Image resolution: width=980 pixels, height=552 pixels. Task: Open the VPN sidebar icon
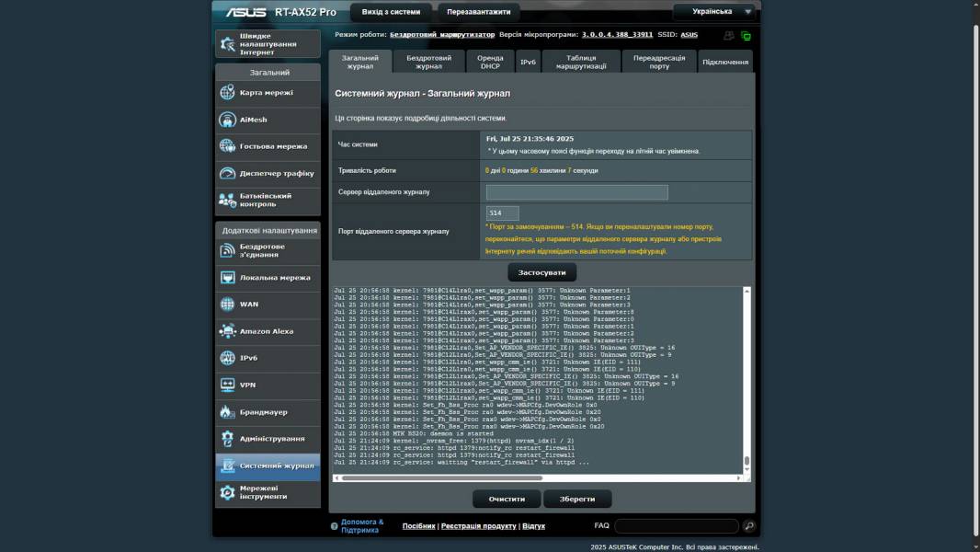click(x=227, y=385)
